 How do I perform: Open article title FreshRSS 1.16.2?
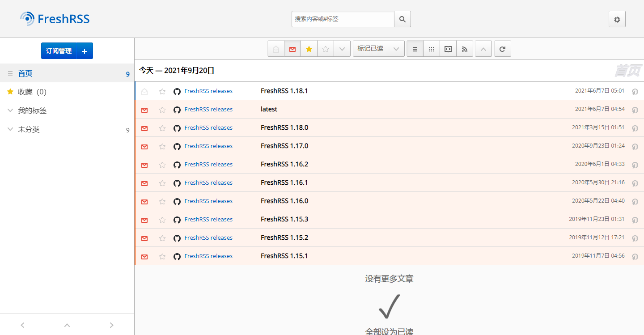click(284, 164)
